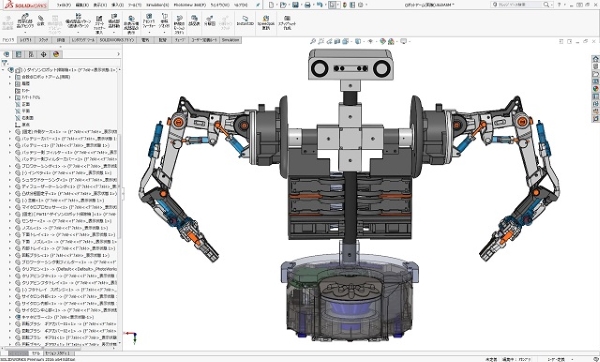Switch to the PropertyManager panel tab

click(18, 54)
